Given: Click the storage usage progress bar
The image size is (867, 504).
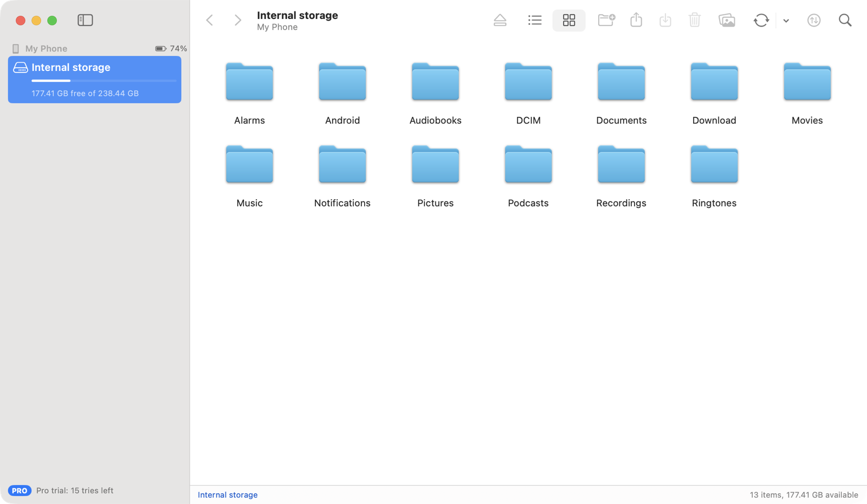Looking at the screenshot, I should pyautogui.click(x=104, y=81).
